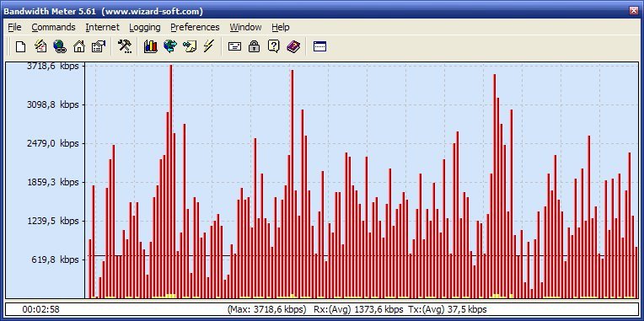Open the Logging menu
This screenshot has height=321, width=644.
coord(145,27)
